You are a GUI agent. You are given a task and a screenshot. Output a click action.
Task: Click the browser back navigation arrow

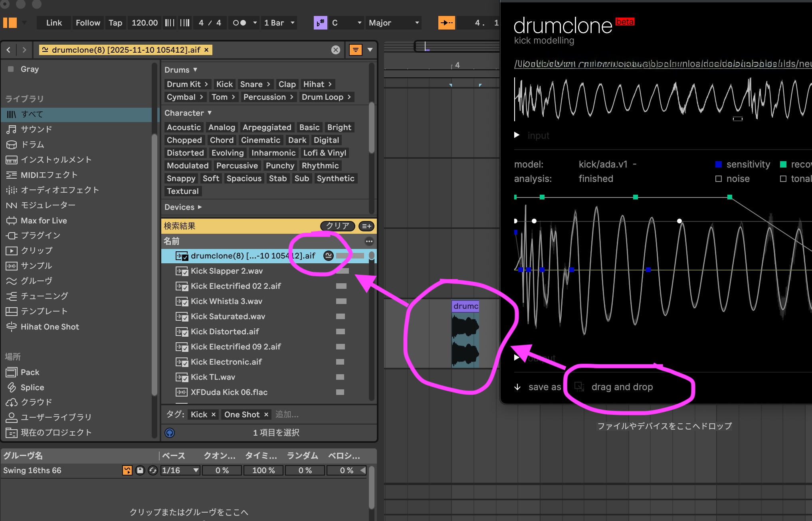[8, 50]
